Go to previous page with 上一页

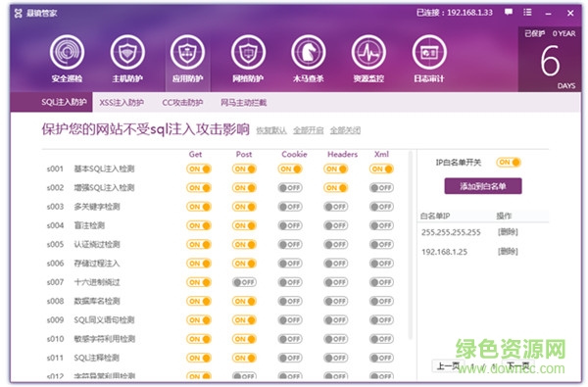click(448, 365)
